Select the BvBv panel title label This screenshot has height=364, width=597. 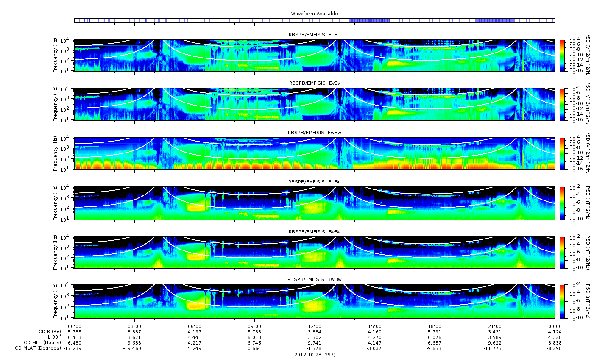[x=314, y=232]
